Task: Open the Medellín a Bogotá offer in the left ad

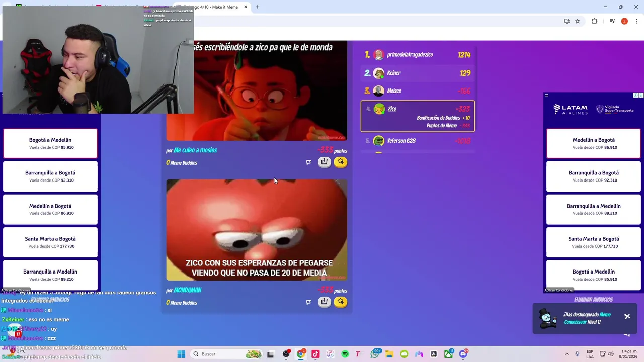Action: point(50,209)
